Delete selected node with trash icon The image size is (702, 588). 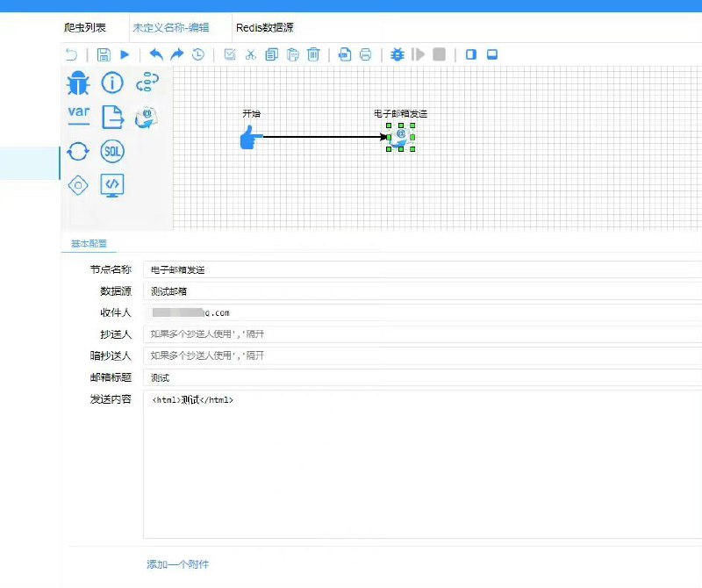click(313, 54)
